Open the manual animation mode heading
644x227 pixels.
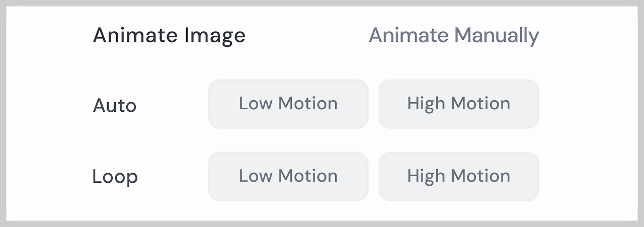point(454,36)
